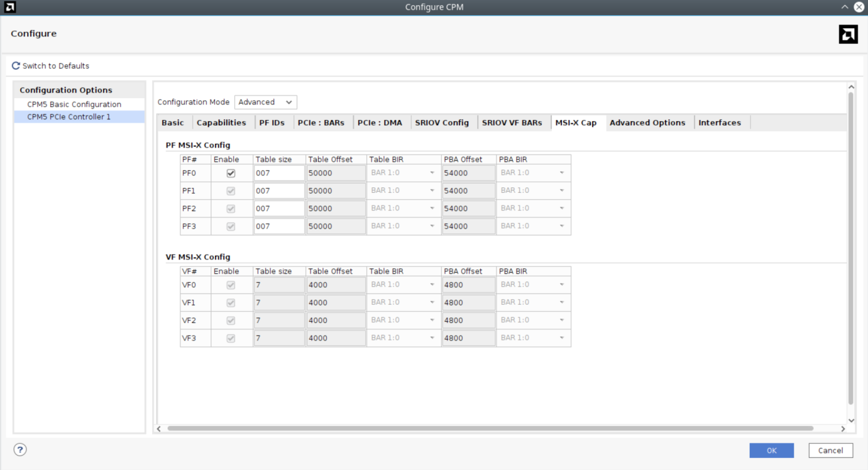Click the application icon in title bar
The height and width of the screenshot is (470, 868).
pos(9,8)
